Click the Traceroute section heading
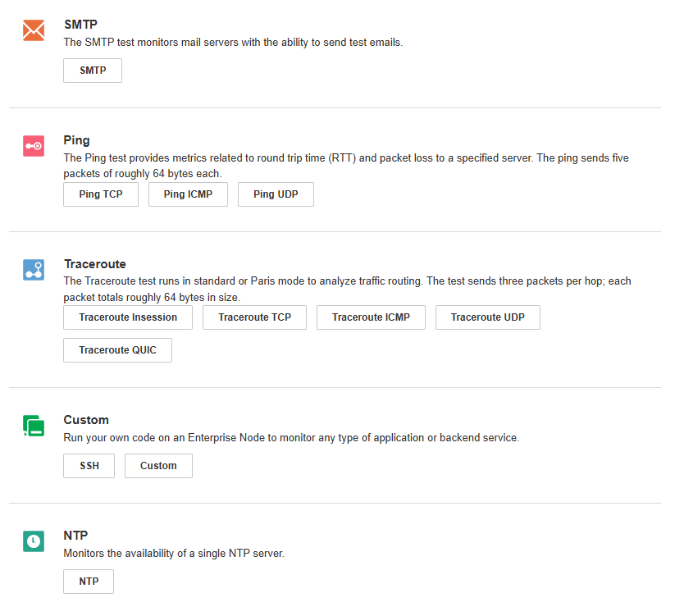 pyautogui.click(x=95, y=264)
